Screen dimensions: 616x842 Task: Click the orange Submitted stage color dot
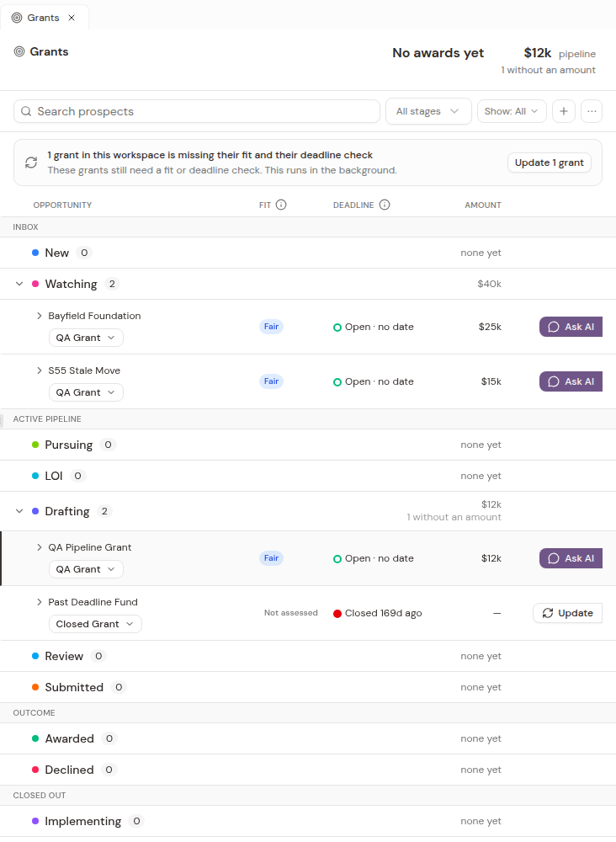(35, 687)
